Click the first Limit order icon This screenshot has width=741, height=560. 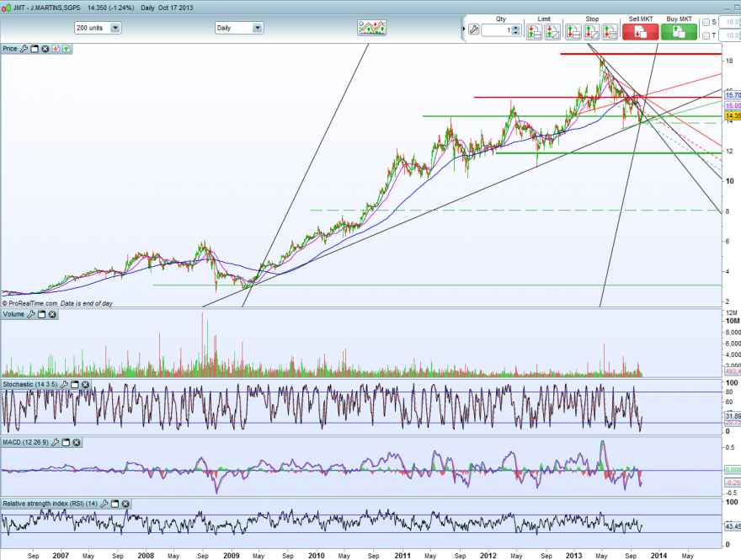click(535, 32)
